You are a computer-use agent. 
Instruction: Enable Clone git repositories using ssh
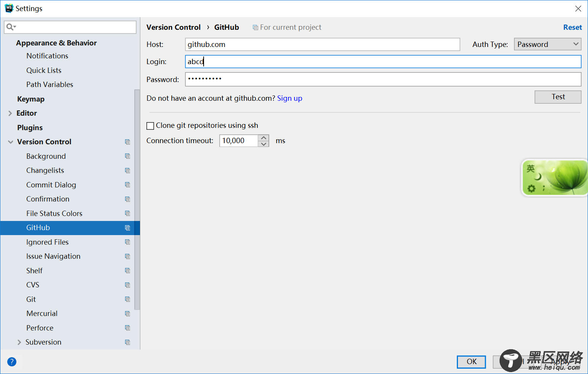(150, 126)
